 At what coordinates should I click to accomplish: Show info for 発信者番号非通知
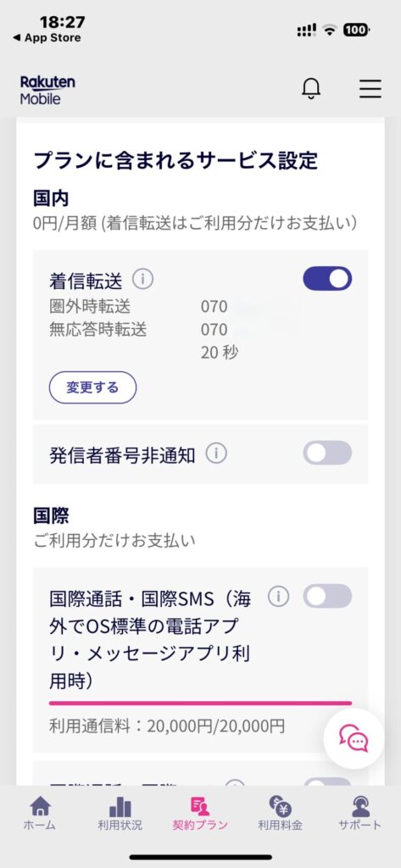pos(216,454)
